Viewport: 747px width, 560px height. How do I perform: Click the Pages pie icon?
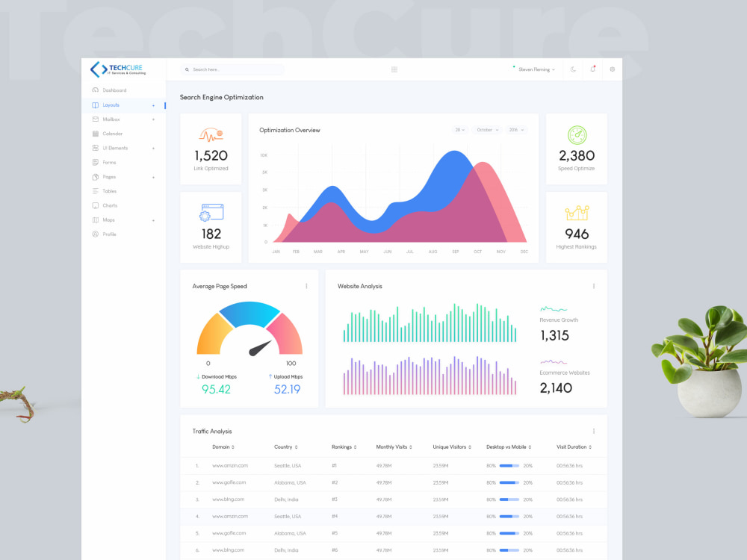click(x=96, y=177)
